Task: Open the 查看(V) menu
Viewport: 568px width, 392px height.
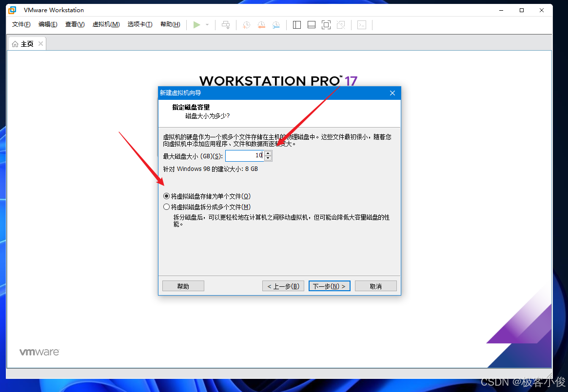Action: tap(75, 24)
